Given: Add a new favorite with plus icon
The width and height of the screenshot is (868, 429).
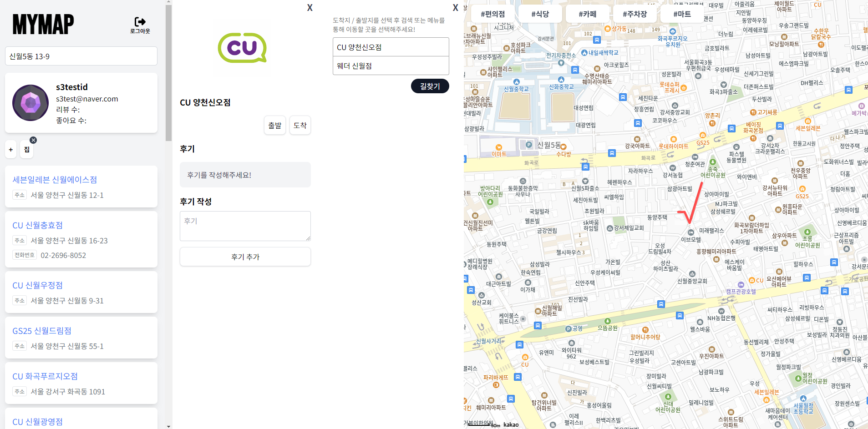Looking at the screenshot, I should (11, 149).
